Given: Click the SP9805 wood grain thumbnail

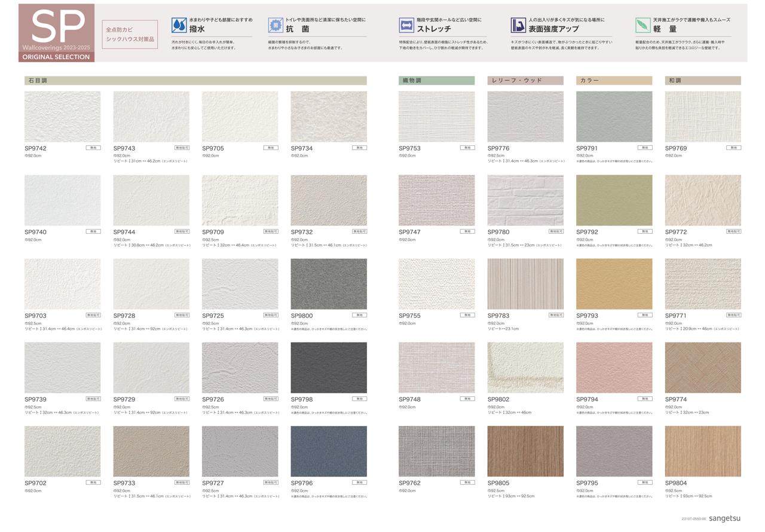Looking at the screenshot, I should 525,451.
